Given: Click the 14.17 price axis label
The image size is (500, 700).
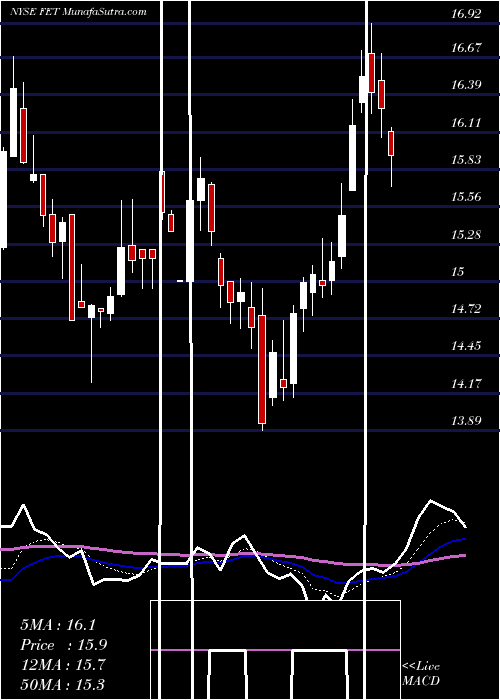Looking at the screenshot, I should tap(466, 383).
